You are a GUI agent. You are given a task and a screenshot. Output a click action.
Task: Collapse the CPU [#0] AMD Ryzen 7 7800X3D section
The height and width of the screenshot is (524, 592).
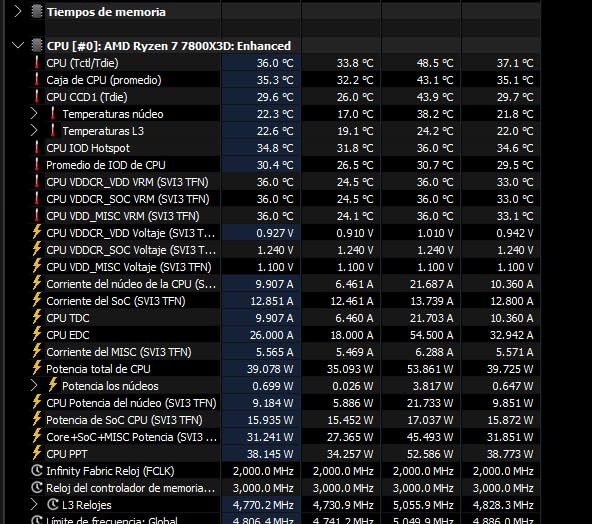pos(18,46)
